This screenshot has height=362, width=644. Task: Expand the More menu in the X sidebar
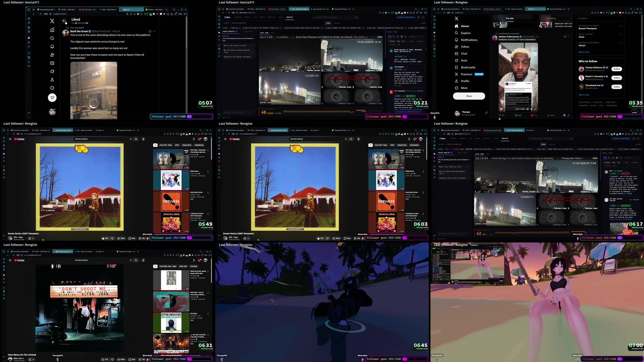(463, 88)
